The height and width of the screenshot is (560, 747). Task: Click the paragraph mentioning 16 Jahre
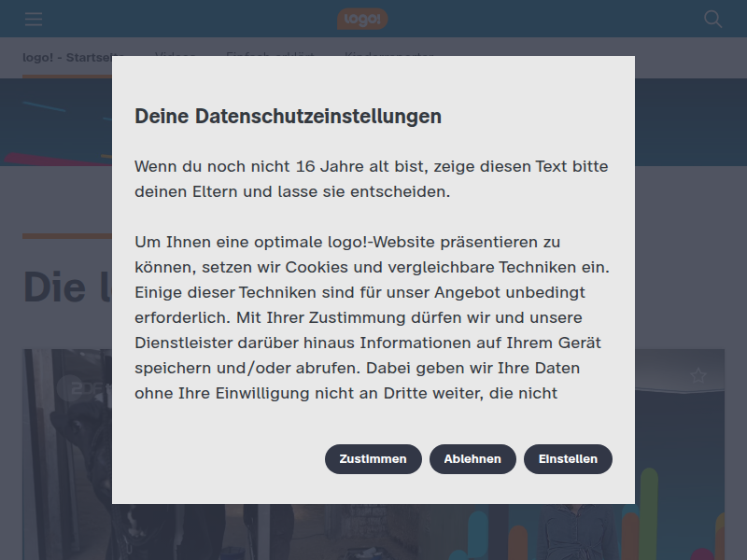click(x=372, y=179)
